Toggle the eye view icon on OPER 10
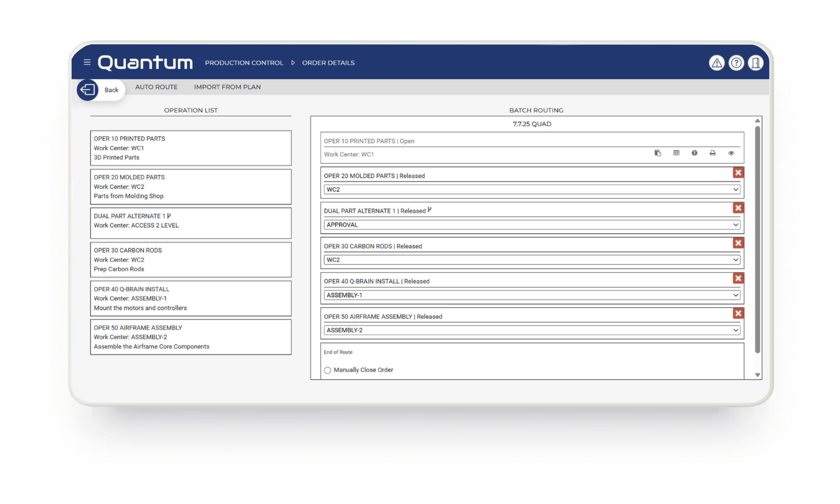 click(x=731, y=153)
